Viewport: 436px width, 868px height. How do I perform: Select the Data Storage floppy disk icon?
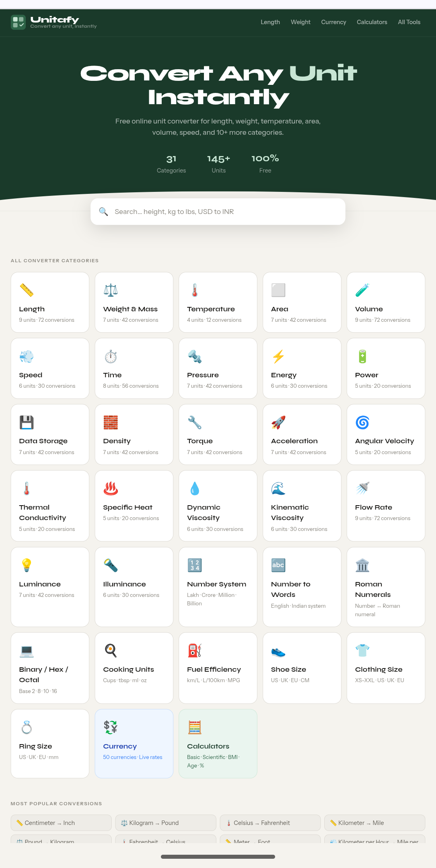click(27, 422)
